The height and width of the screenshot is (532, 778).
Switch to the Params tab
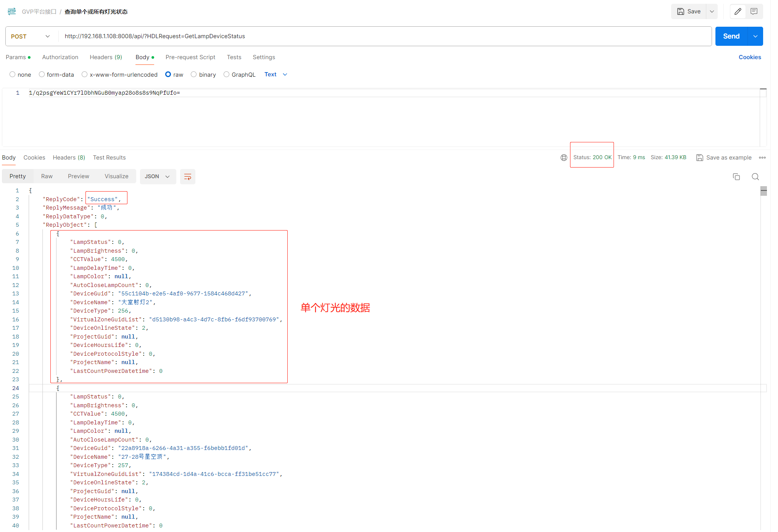point(18,57)
